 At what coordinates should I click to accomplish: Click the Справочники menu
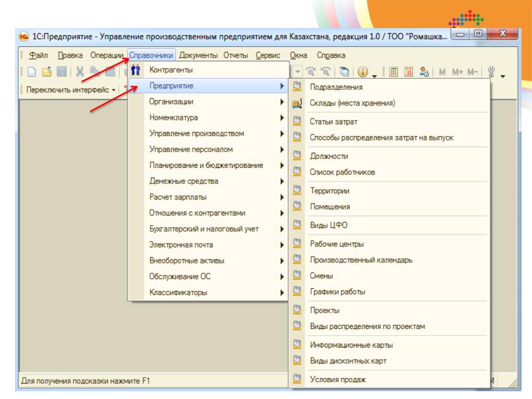[151, 55]
